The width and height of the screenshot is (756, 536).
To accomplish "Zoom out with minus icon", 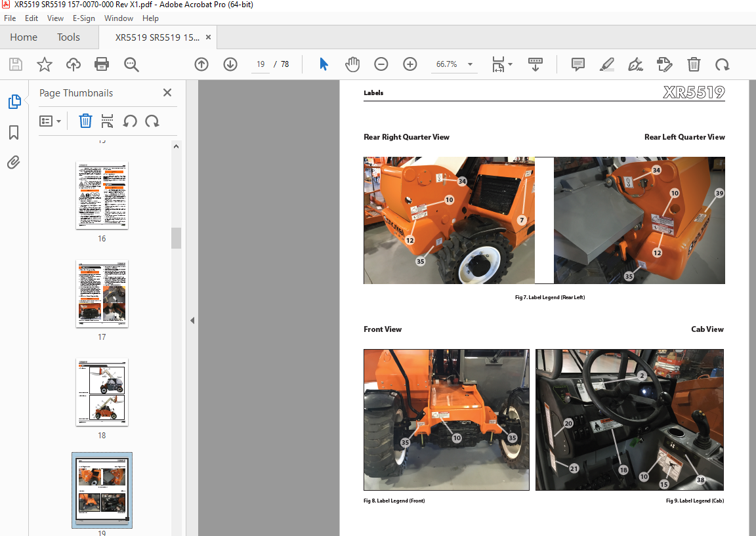I will point(381,64).
